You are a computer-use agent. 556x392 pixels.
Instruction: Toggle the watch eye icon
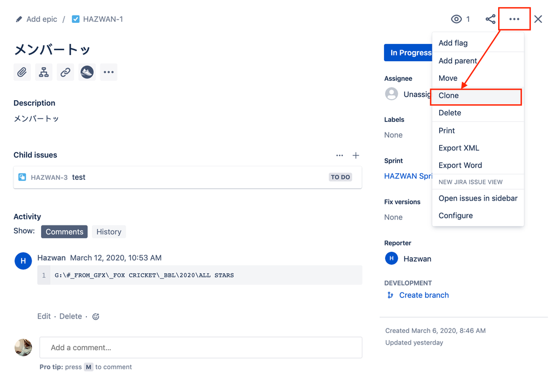tap(456, 19)
